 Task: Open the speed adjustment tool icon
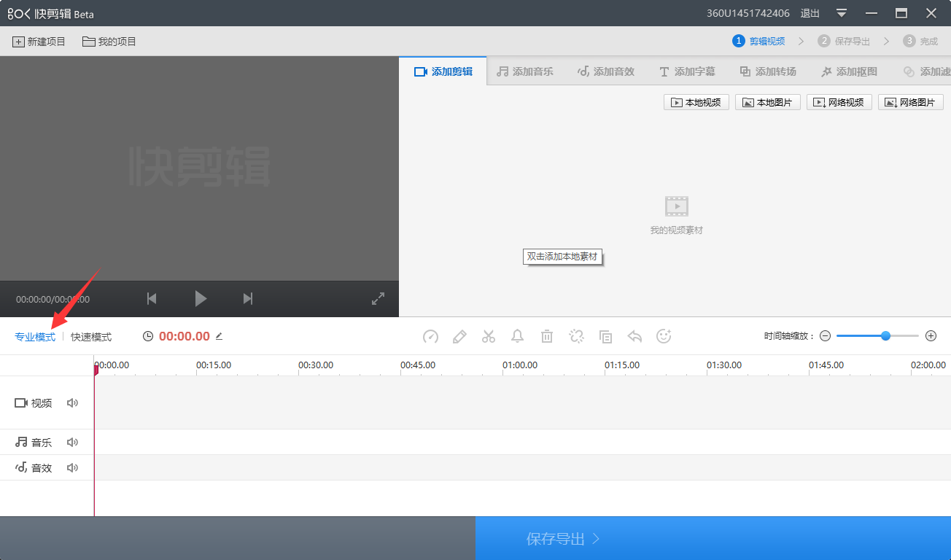tap(430, 336)
